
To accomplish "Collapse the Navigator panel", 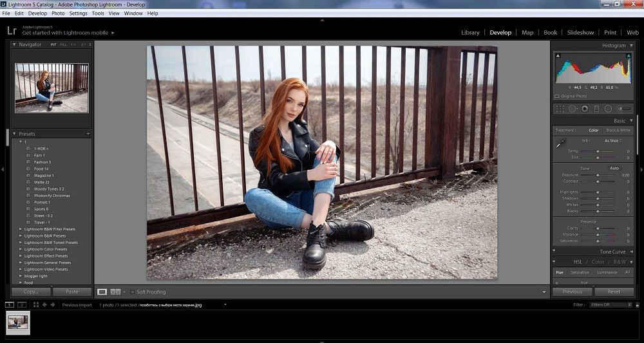I will pos(14,44).
